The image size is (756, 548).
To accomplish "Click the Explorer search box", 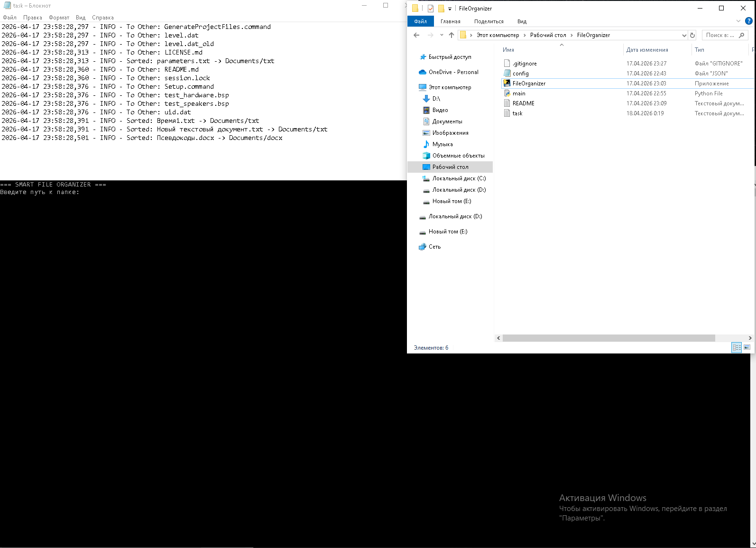I will 725,35.
